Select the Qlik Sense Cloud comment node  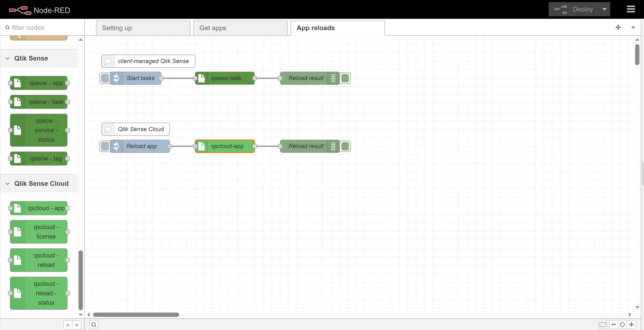point(136,129)
